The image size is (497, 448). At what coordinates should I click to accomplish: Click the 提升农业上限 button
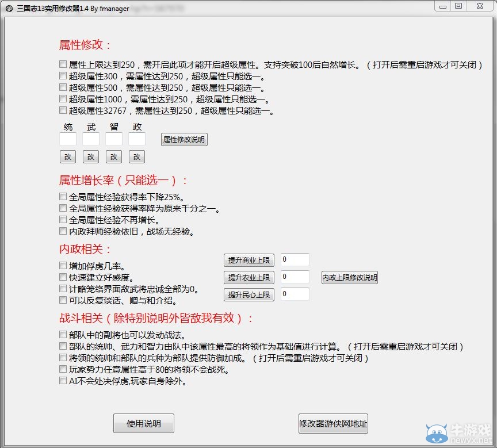(249, 277)
